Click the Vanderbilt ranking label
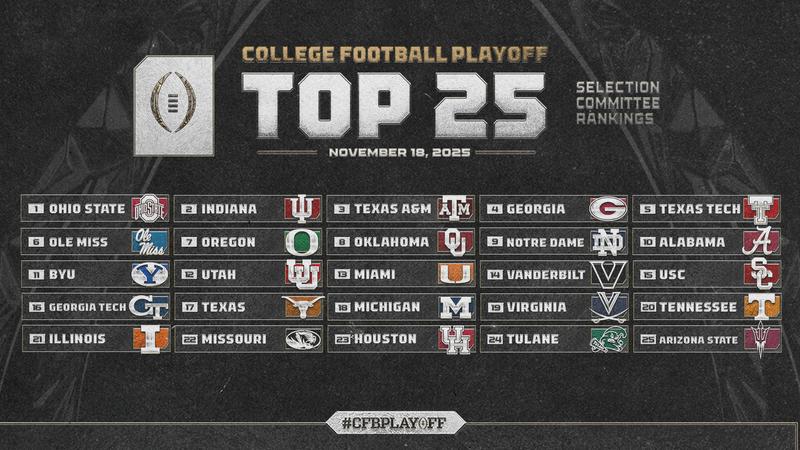Viewport: 800px width, 450px height. (543, 274)
